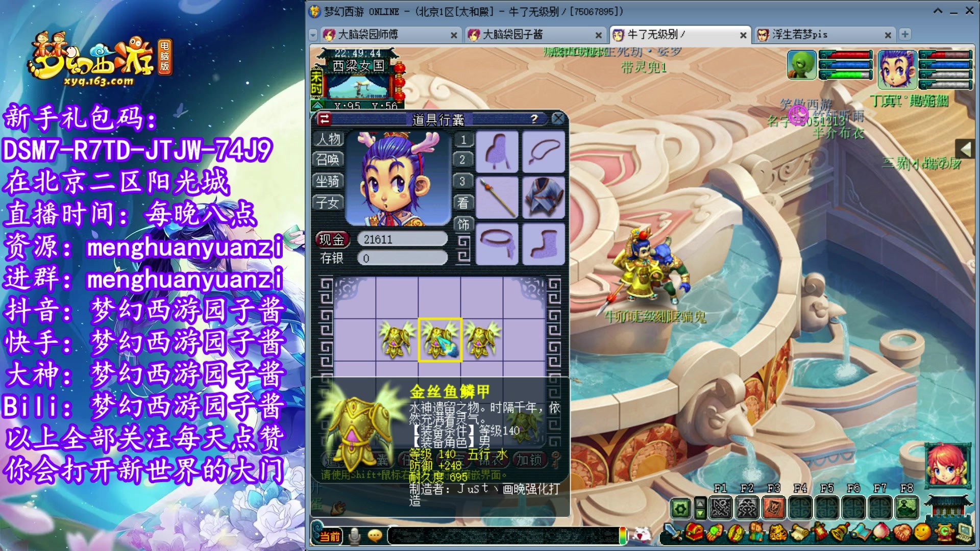Click the skill bar page down arrow
Viewport: 980px width, 551px height.
point(701,514)
